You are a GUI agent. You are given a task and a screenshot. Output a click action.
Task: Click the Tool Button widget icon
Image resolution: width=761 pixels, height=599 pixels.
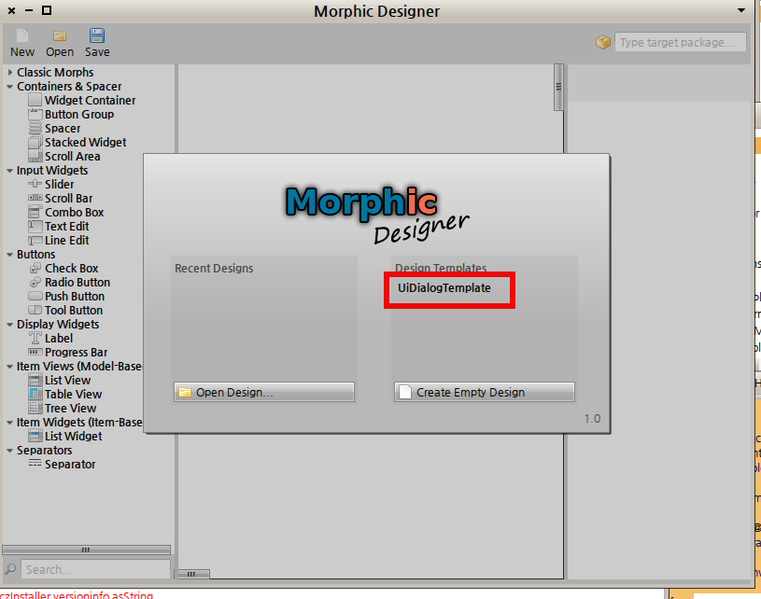point(35,310)
